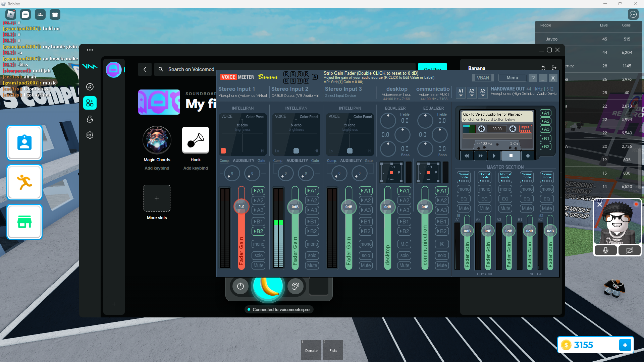This screenshot has height=362, width=644.
Task: Open the A3 hardware out device dropdown
Action: click(483, 93)
